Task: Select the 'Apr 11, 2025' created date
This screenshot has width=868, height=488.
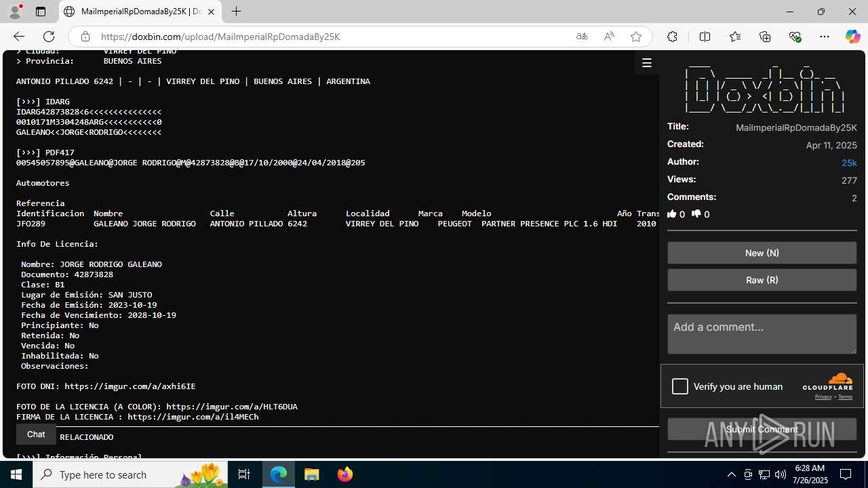Action: (x=831, y=145)
